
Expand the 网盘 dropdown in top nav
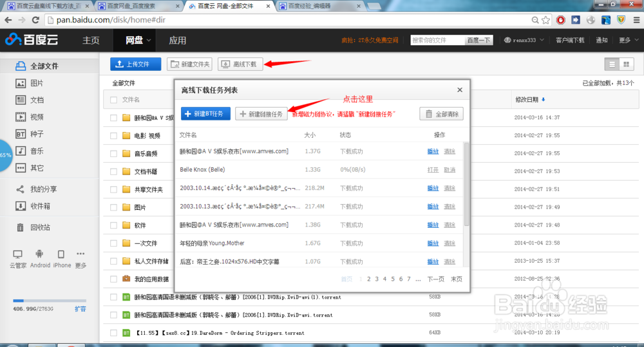(149, 41)
